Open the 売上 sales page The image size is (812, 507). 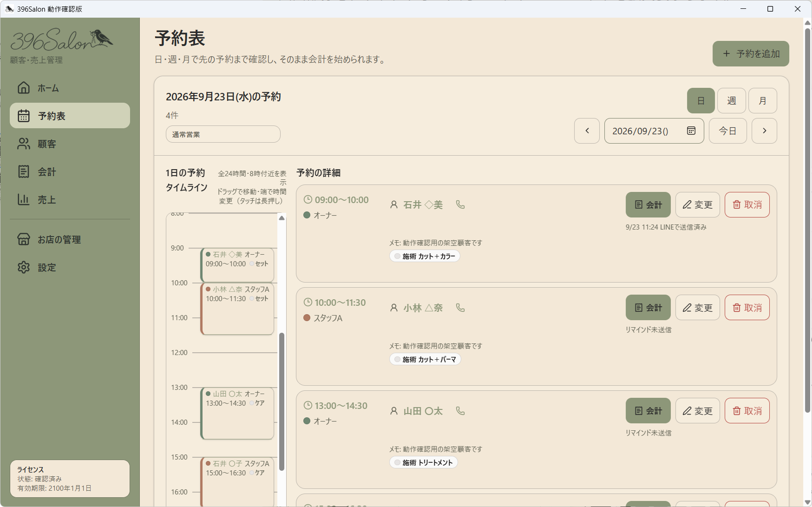coord(70,200)
